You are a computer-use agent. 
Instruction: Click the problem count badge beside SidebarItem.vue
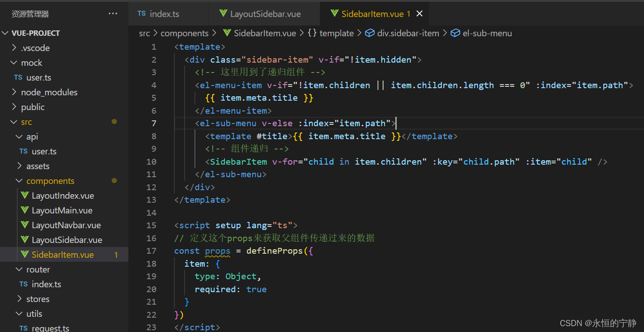point(116,255)
